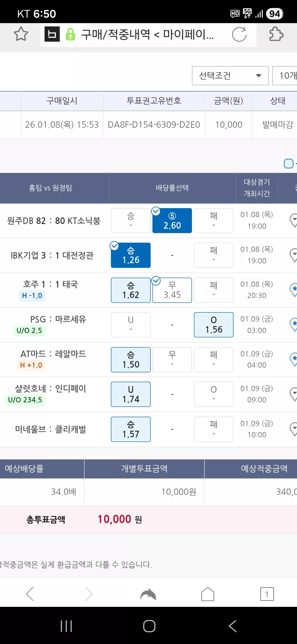Expand details icon for 원주DB match row
297x644 pixels.
(293, 220)
